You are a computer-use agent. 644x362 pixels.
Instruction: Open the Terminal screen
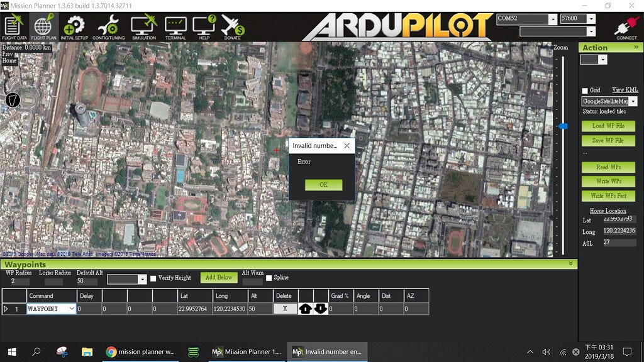pyautogui.click(x=175, y=26)
